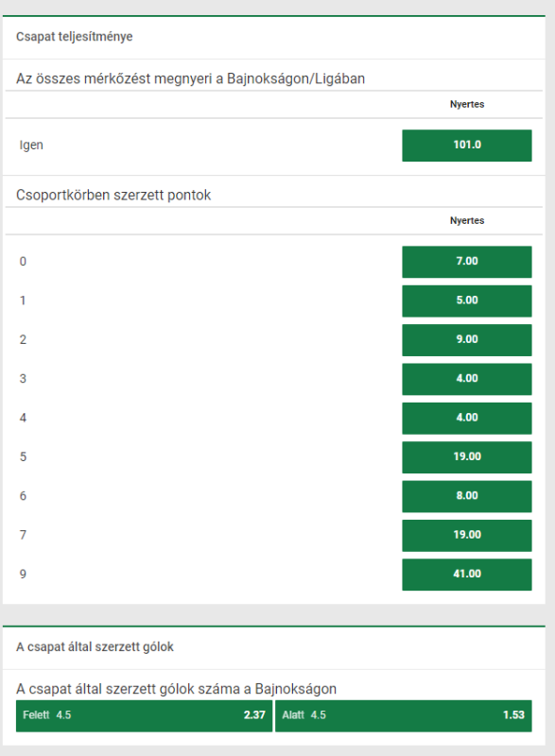The height and width of the screenshot is (756, 555).
Task: Pick the 9.00 odds for 2 points
Action: click(467, 340)
